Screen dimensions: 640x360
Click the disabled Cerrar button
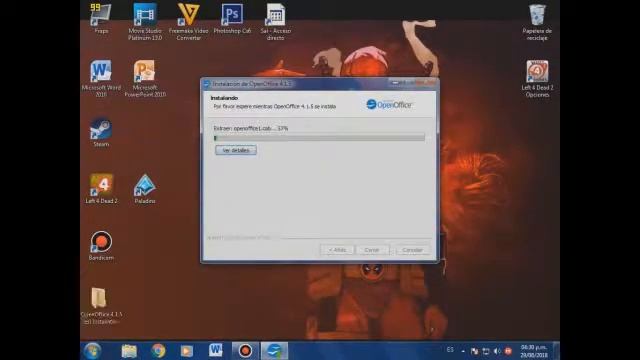click(372, 250)
